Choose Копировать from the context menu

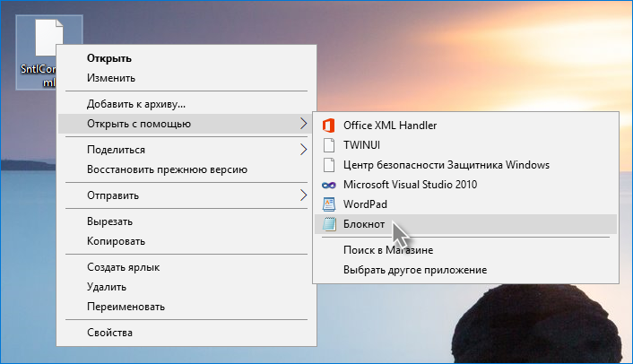(186, 241)
